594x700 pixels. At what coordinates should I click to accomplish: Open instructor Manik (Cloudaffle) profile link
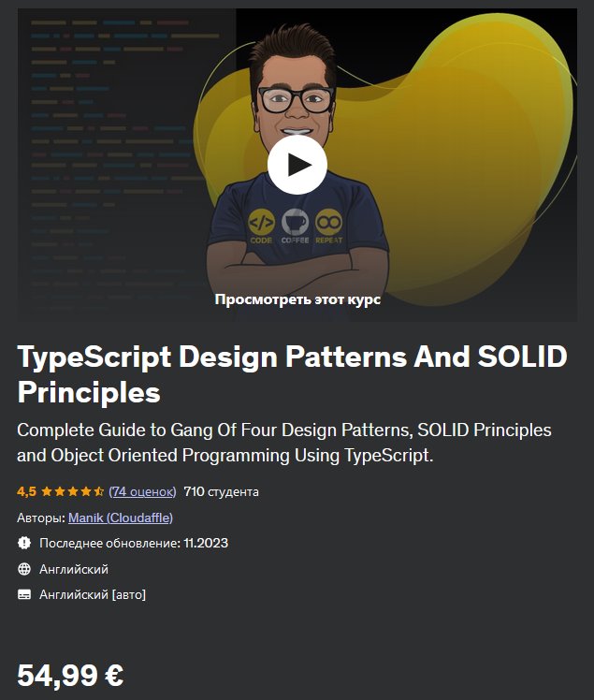121,518
